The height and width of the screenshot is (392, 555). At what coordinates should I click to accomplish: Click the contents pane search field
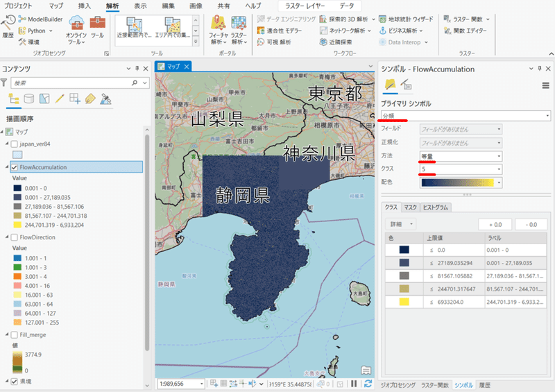72,83
